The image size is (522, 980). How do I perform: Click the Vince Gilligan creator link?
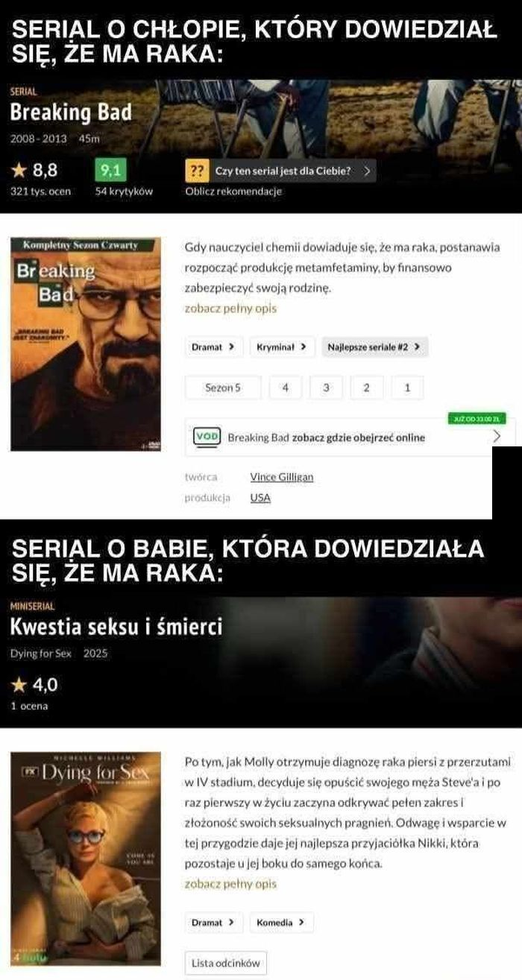[x=282, y=477]
